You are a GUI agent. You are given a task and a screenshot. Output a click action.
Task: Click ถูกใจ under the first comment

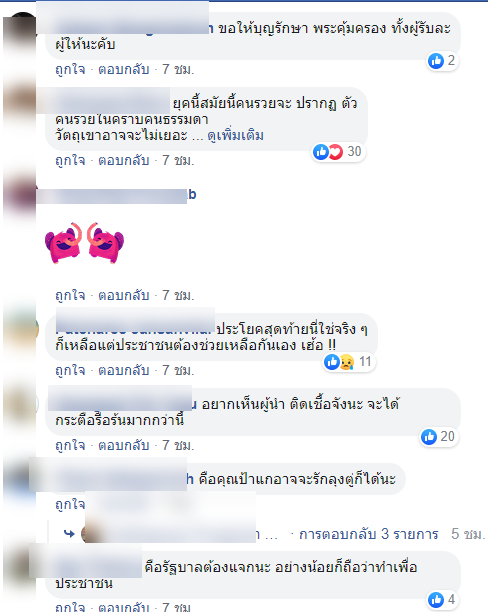[x=70, y=69]
